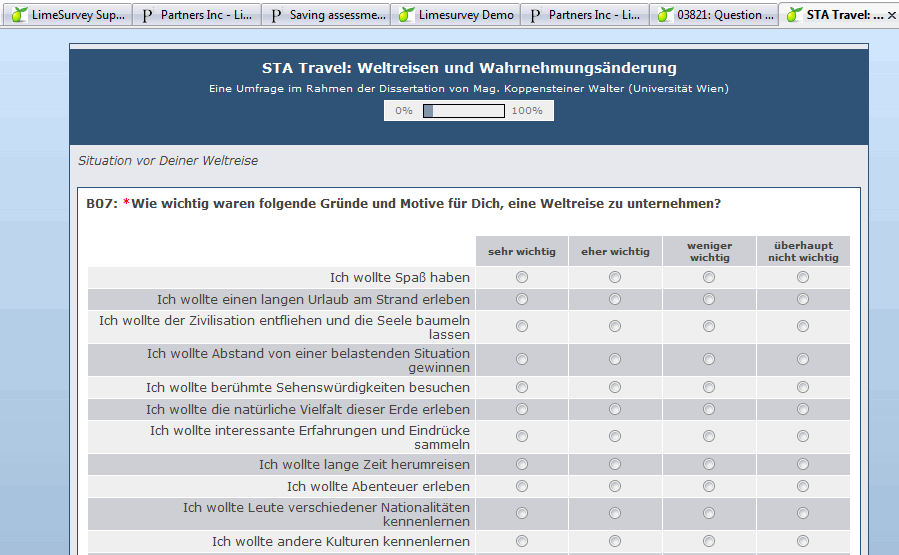Click the survey progress bar
Viewport: 899px width, 555px height.
pos(464,111)
